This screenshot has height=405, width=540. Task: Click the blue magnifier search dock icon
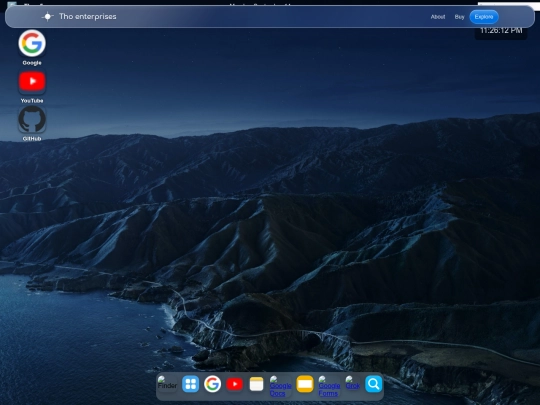coord(374,384)
